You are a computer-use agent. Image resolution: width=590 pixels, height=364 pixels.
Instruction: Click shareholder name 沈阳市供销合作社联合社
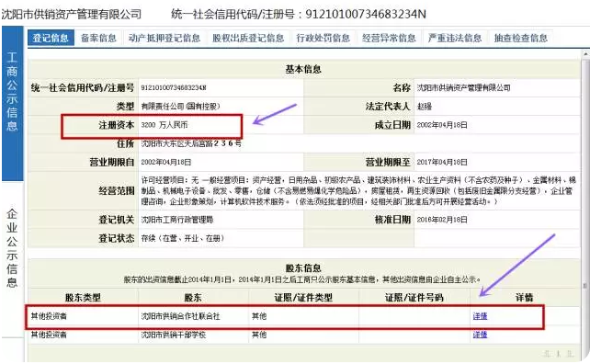[180, 316]
